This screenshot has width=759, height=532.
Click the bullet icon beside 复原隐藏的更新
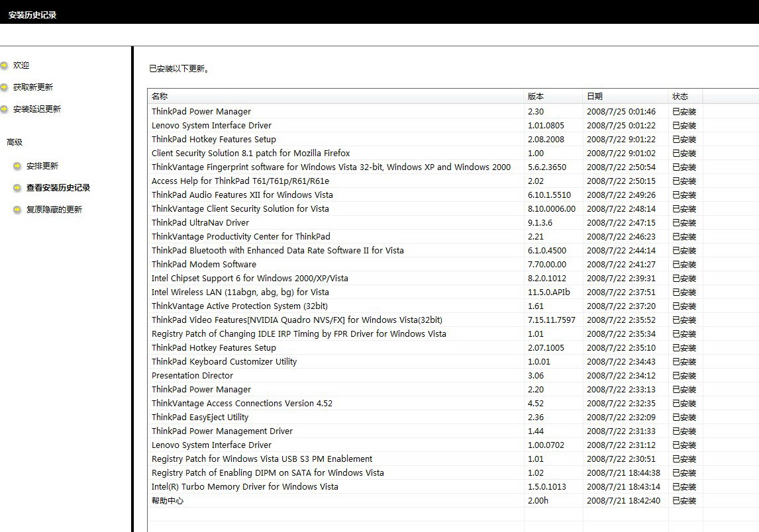coord(17,210)
